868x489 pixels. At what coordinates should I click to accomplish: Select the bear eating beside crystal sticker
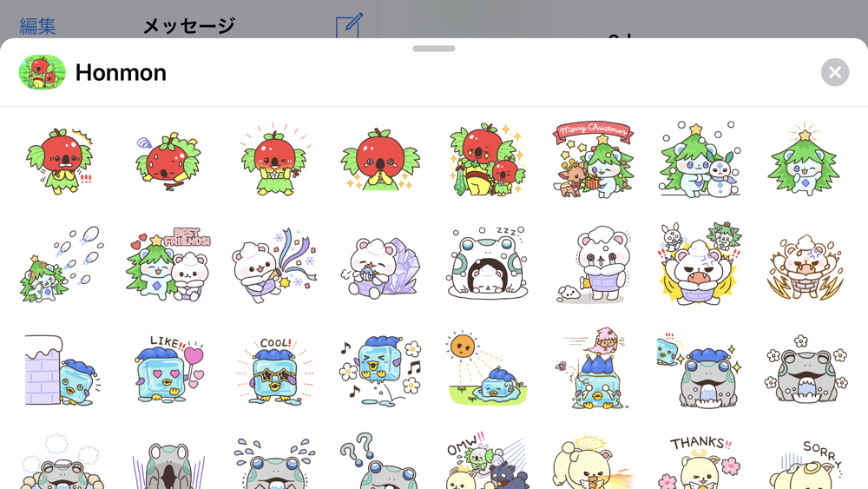381,267
